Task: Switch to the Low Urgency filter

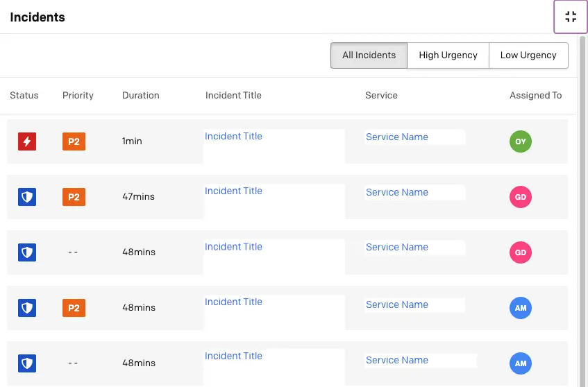Action: (528, 55)
